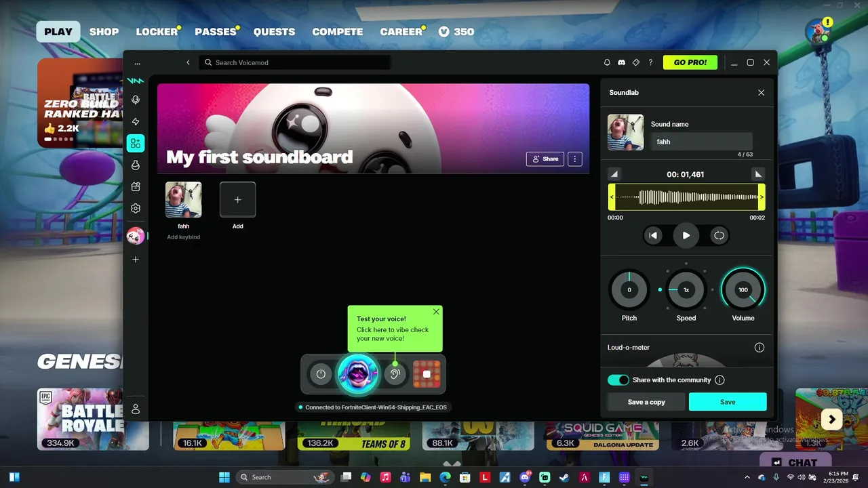
Task: Click the next arrow on Fortnite game row
Action: (x=832, y=420)
